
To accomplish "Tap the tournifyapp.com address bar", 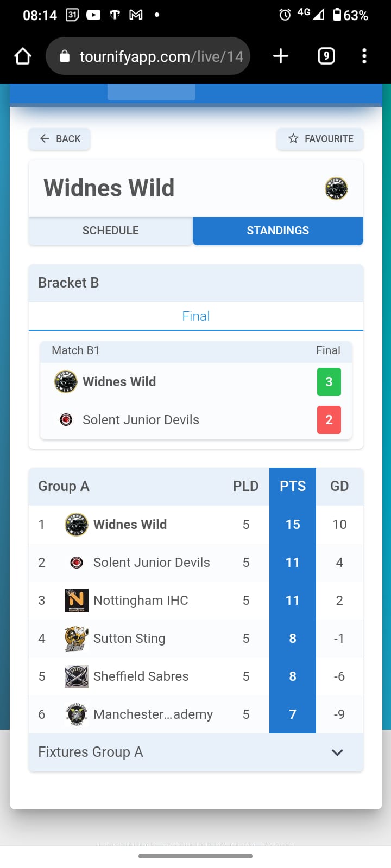I will [148, 56].
